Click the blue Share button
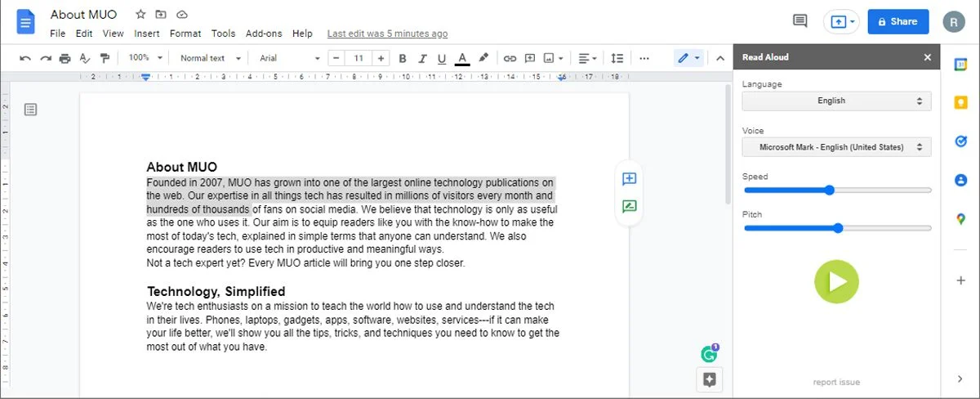 (898, 22)
